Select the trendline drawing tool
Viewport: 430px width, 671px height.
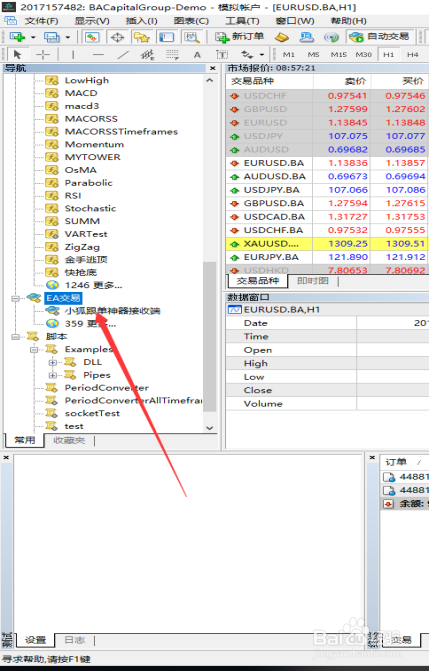click(x=123, y=54)
